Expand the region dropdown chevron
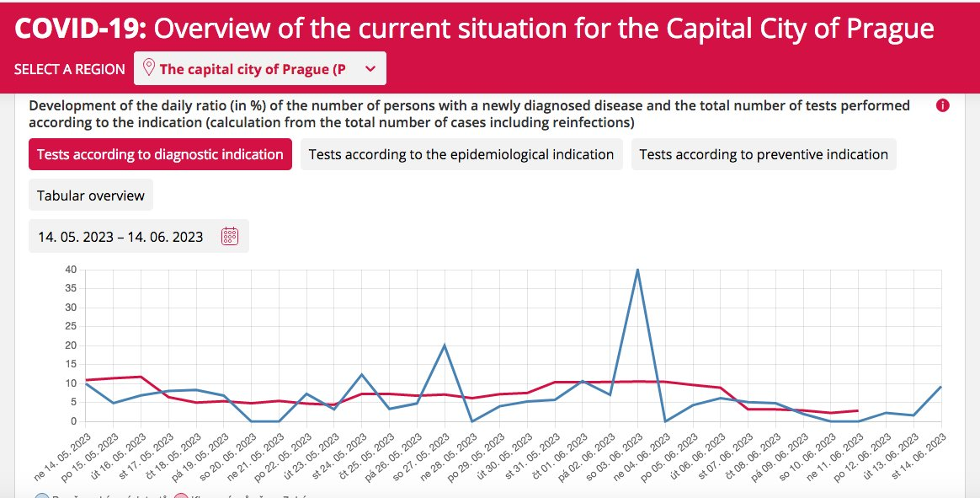Image resolution: width=980 pixels, height=498 pixels. point(370,69)
